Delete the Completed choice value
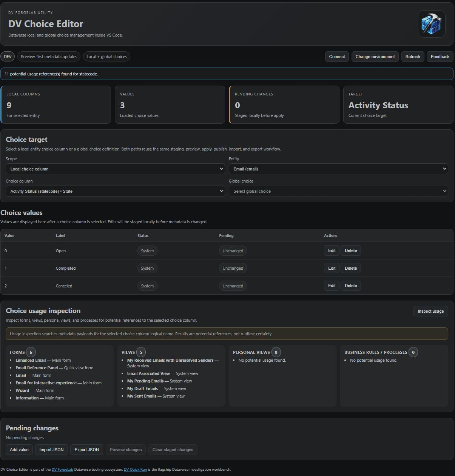Image resolution: width=455 pixels, height=476 pixels. 351,268
